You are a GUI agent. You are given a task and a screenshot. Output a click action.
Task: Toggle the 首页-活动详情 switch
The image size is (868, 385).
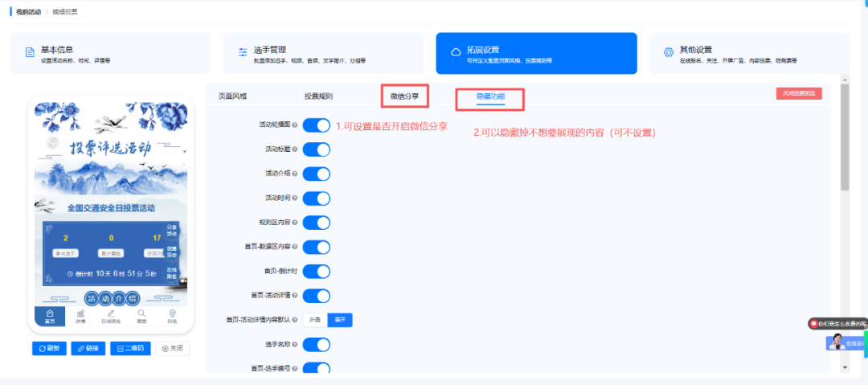pyautogui.click(x=316, y=296)
